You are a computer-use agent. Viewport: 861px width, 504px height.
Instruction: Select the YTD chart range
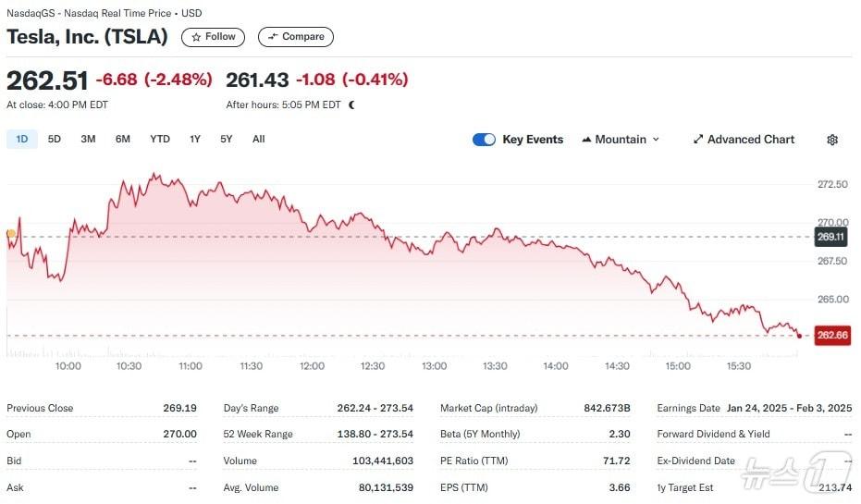(160, 140)
